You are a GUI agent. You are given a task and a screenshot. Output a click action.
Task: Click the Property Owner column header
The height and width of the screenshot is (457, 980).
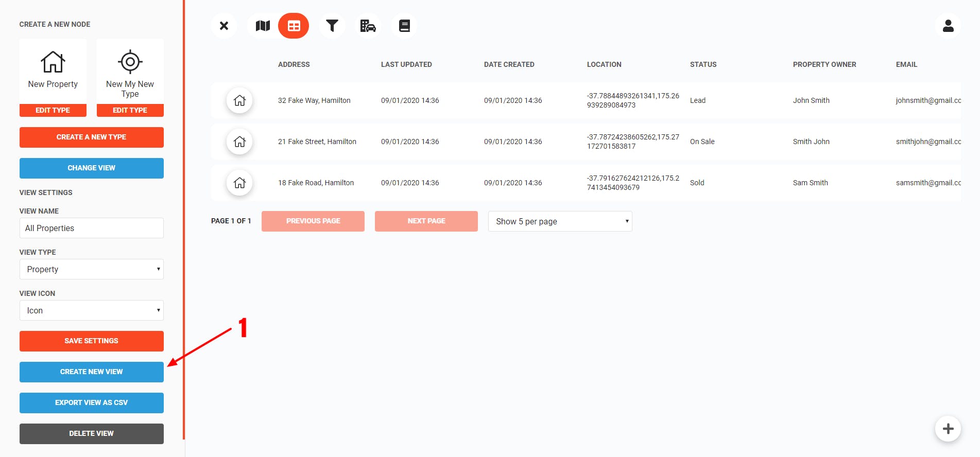824,64
